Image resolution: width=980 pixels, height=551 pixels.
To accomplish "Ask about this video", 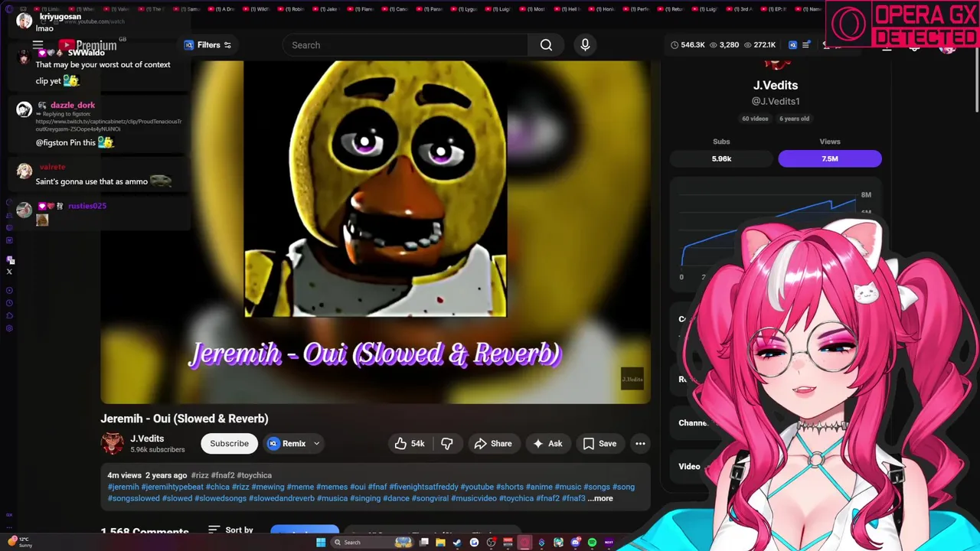I will (x=547, y=444).
